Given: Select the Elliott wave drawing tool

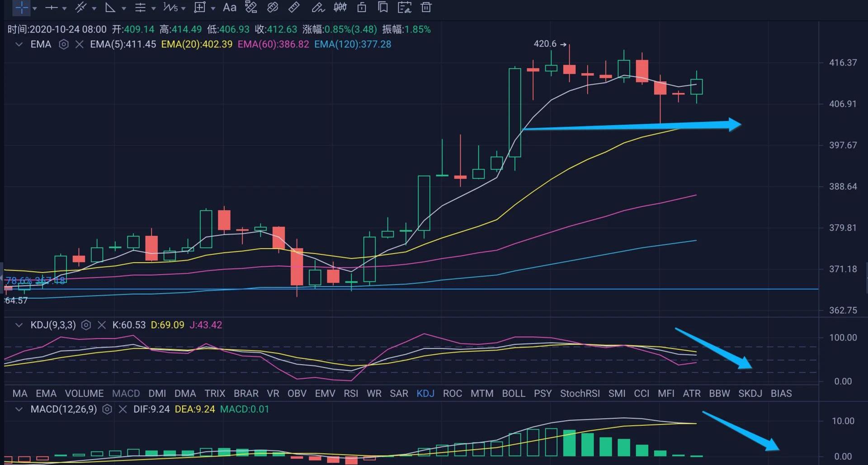Looking at the screenshot, I should click(x=170, y=8).
